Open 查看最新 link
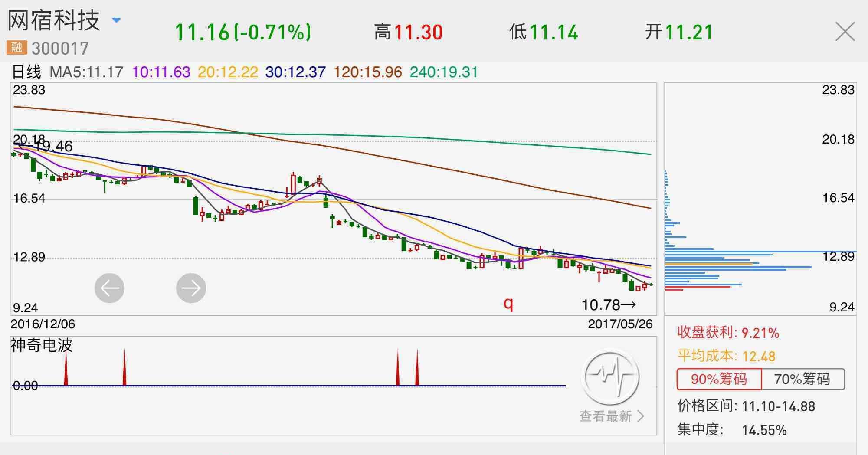The height and width of the screenshot is (455, 868). pyautogui.click(x=612, y=416)
